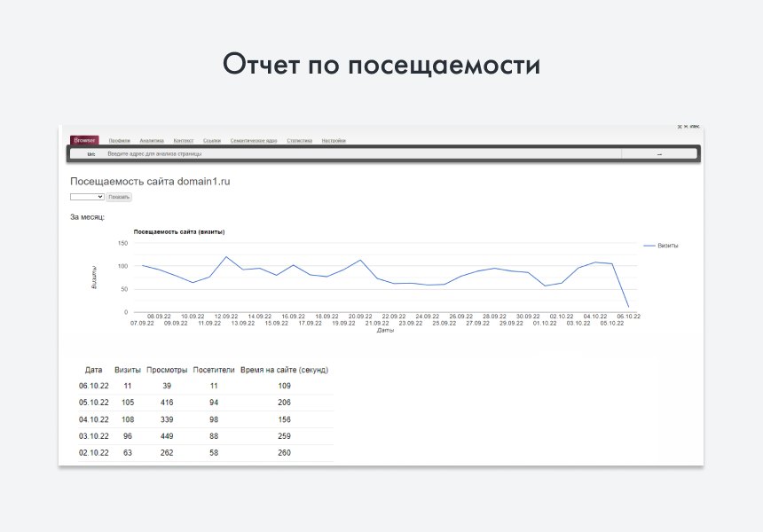Open the Browser tab

(x=84, y=140)
